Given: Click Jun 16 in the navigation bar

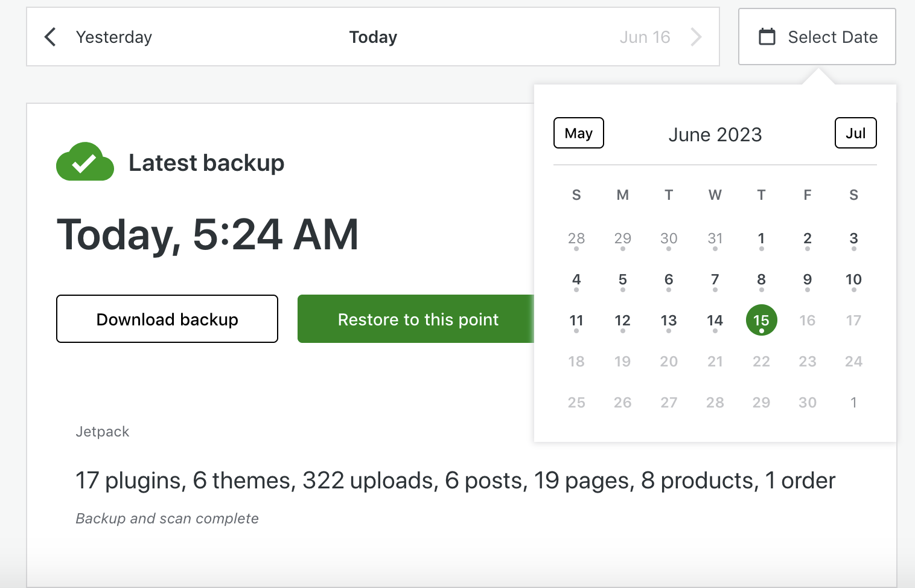Looking at the screenshot, I should 645,37.
